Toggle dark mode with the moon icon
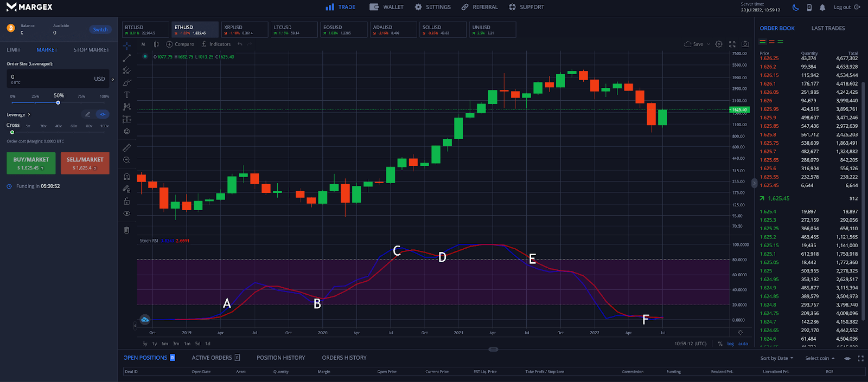The image size is (868, 382). coord(795,8)
